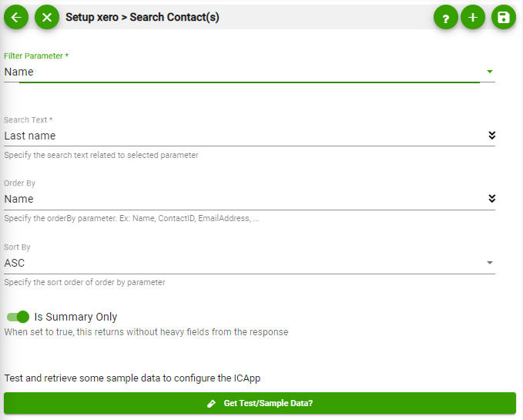
Task: Click the Order By field label
Action: 20,183
